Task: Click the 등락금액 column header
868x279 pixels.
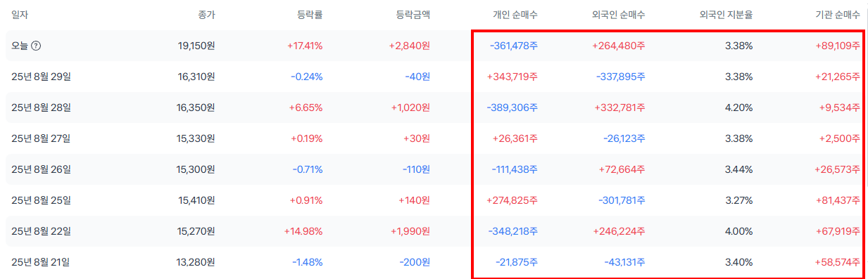Action: click(x=413, y=15)
